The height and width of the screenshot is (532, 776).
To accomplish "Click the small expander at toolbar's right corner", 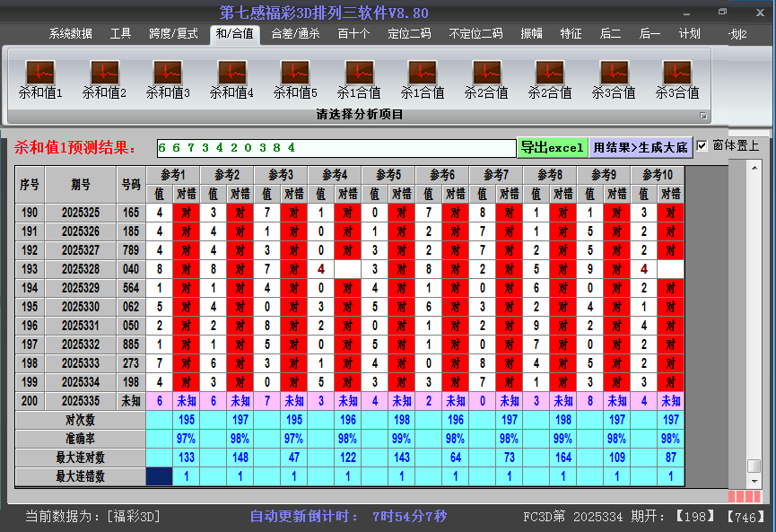I will (x=704, y=114).
